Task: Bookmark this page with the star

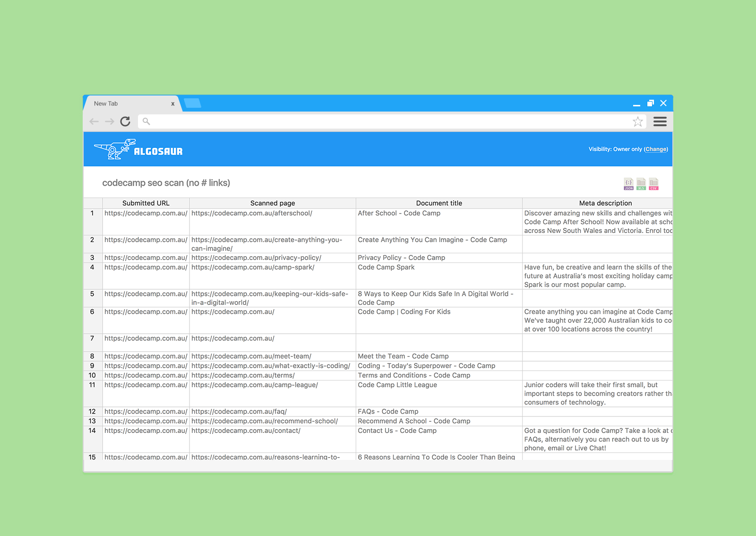Action: pos(638,121)
